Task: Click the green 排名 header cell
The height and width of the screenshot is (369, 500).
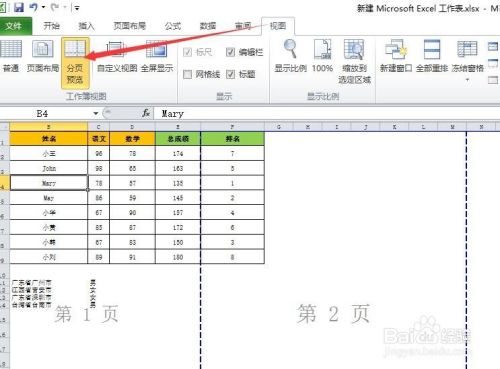Action: tap(233, 139)
